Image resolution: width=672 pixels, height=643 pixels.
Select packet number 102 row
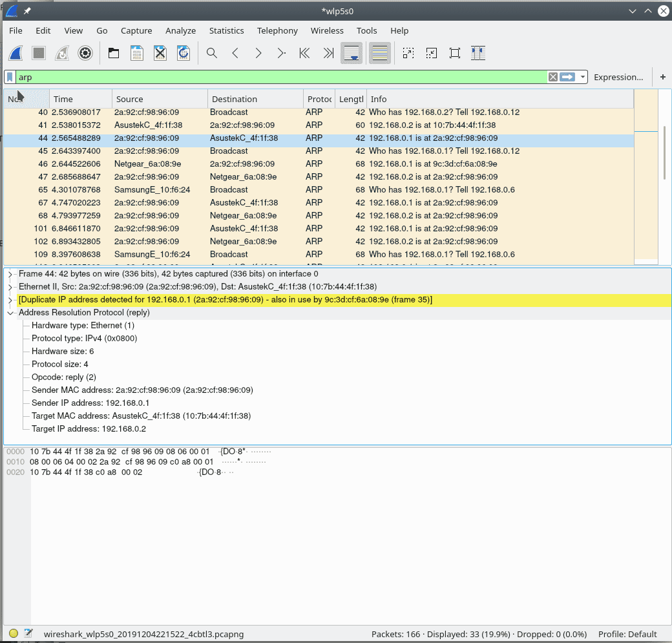coord(319,241)
